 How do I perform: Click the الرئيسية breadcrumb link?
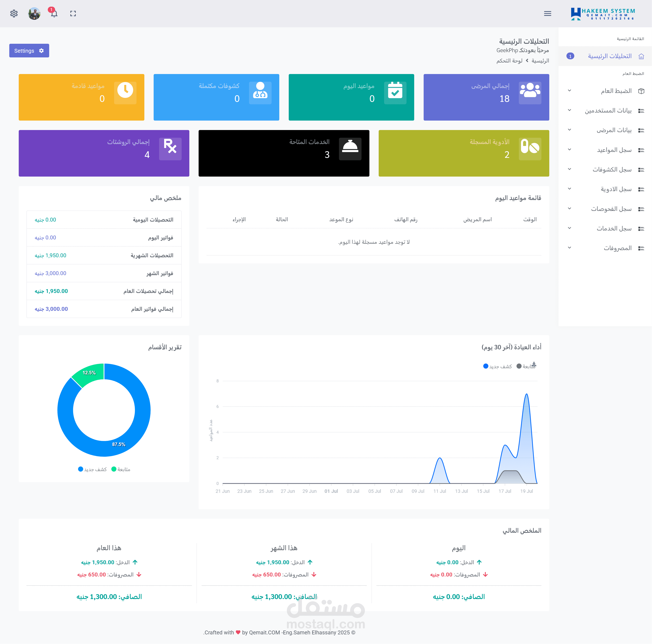click(x=540, y=61)
